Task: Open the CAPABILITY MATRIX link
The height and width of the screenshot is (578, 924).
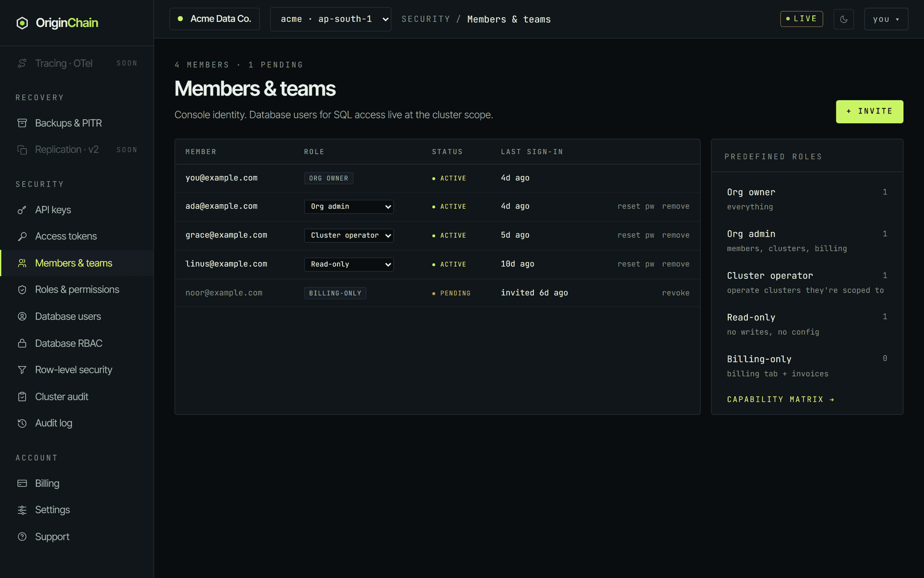Action: click(781, 399)
